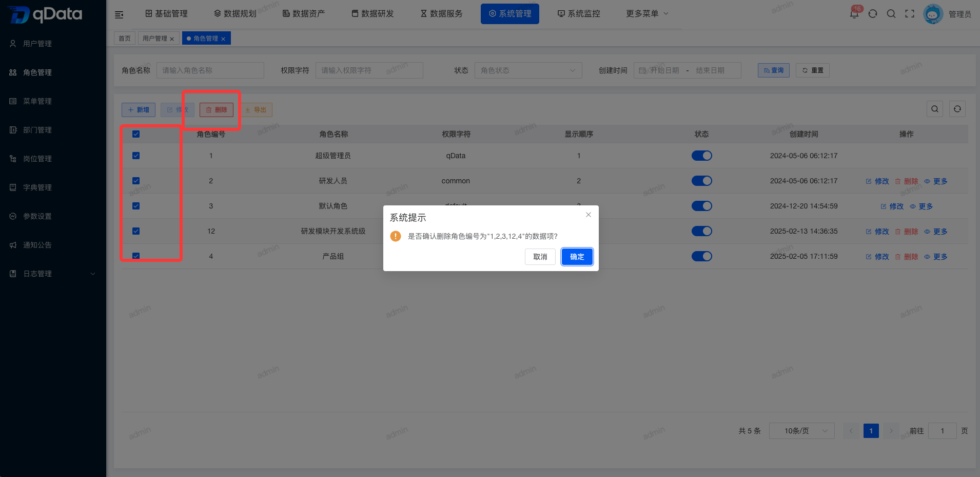This screenshot has height=477, width=980.
Task: Click 删除 link in 产品组 row
Action: tap(907, 257)
